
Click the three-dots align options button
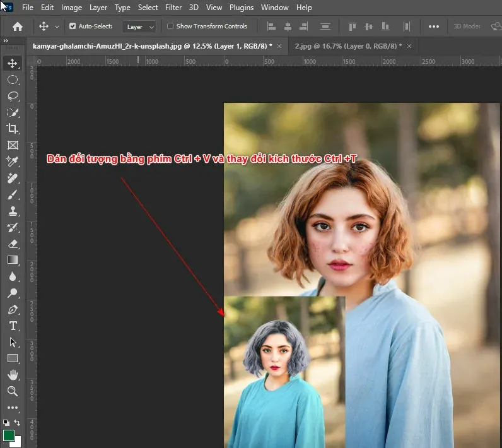[433, 27]
